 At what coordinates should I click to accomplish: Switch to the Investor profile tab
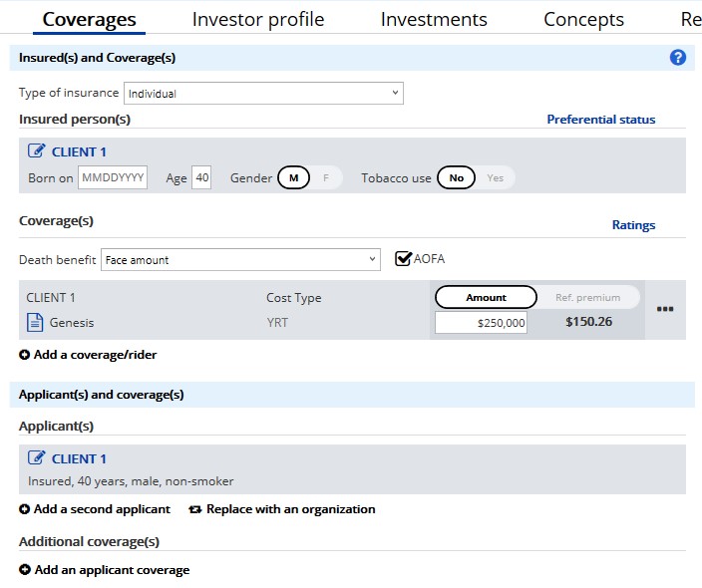pyautogui.click(x=257, y=20)
